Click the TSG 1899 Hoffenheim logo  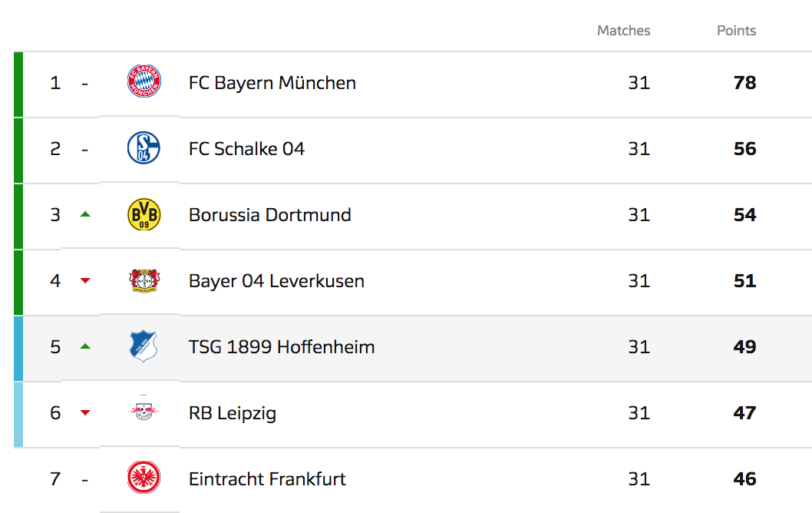click(144, 347)
